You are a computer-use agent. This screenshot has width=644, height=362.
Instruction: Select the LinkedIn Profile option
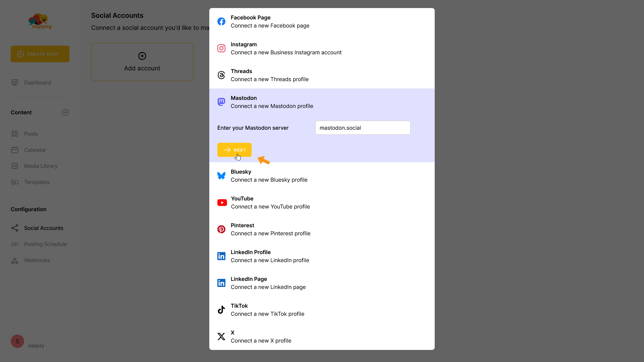(322, 256)
